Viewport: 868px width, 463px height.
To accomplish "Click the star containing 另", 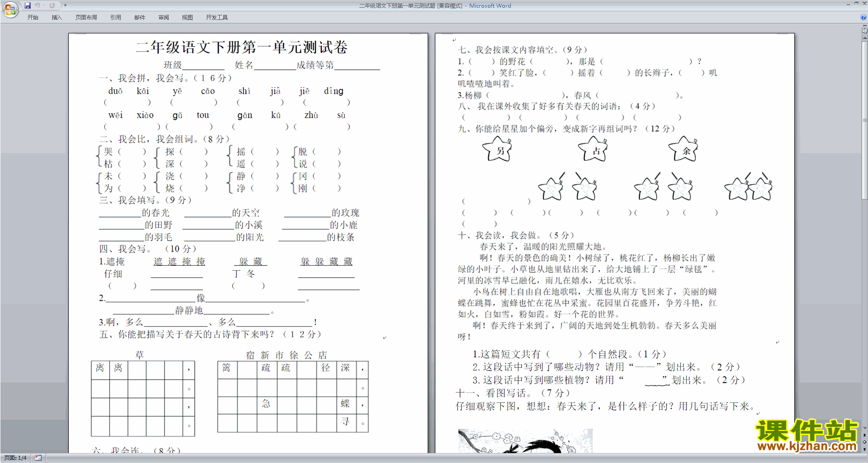I will click(497, 149).
